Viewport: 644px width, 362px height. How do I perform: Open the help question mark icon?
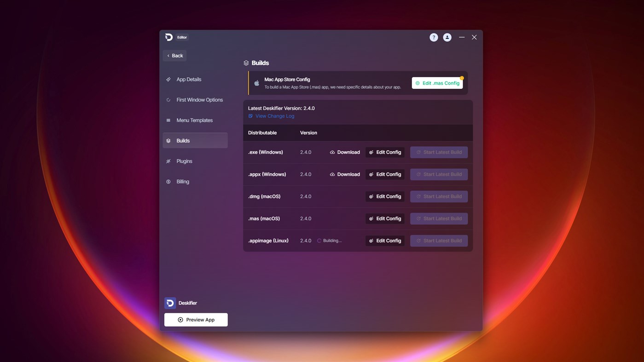[434, 37]
